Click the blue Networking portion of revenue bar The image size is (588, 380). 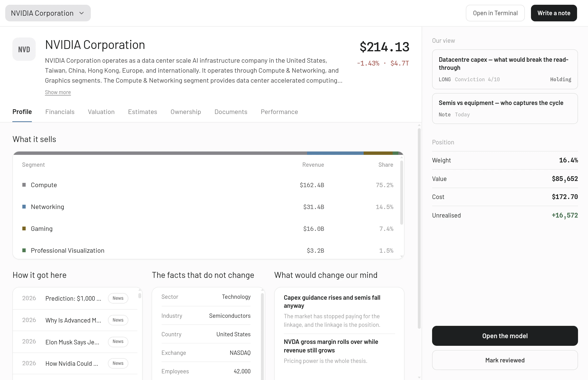(335, 153)
